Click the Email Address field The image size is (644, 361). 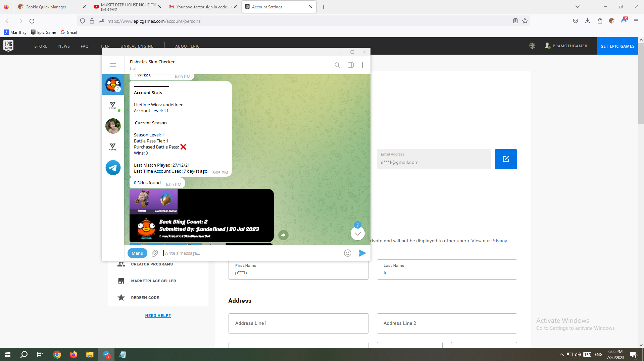pyautogui.click(x=434, y=159)
